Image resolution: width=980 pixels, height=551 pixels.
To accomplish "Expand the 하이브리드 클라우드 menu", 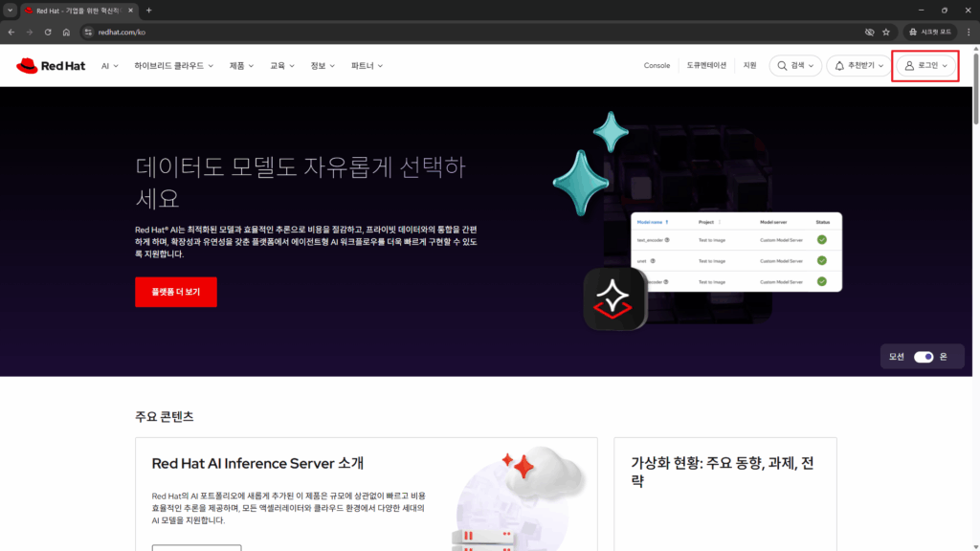I will coord(174,66).
